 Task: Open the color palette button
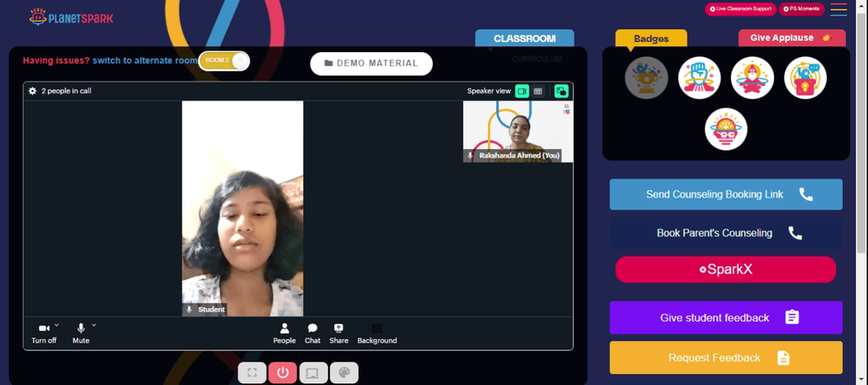pos(345,373)
